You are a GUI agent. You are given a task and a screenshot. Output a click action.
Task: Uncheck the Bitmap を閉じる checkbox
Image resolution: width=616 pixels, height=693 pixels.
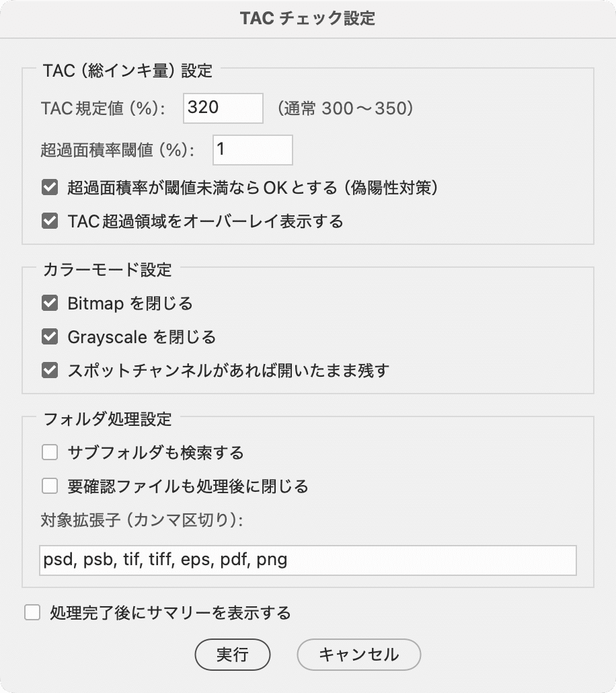tap(49, 303)
